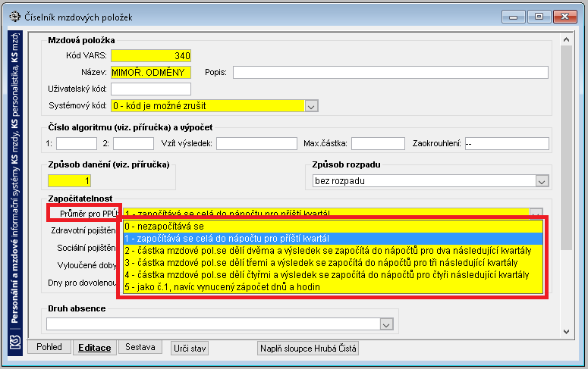Click the Popis text field

click(x=391, y=72)
